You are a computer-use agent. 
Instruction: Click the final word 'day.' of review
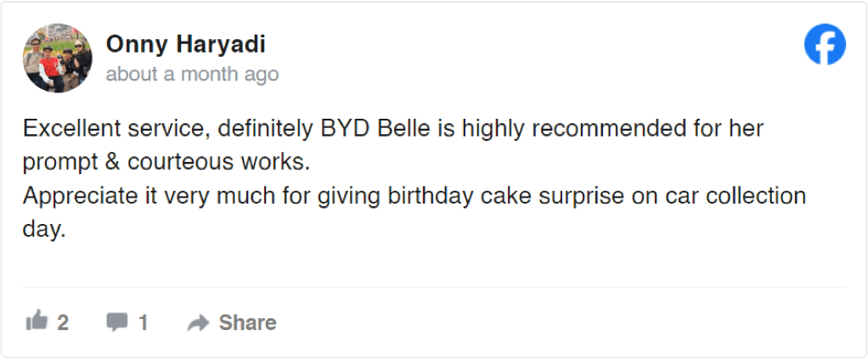tap(44, 229)
